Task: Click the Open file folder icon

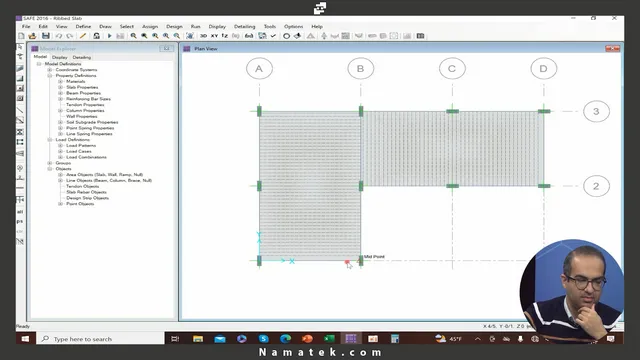Action: (32, 36)
